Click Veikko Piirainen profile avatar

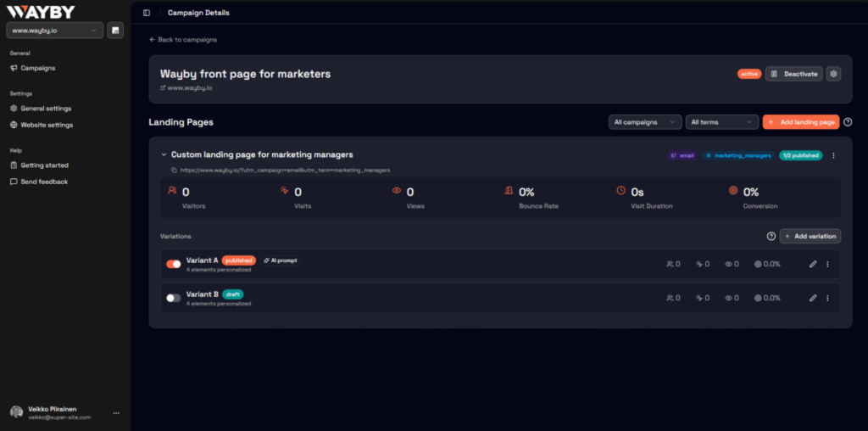[17, 412]
